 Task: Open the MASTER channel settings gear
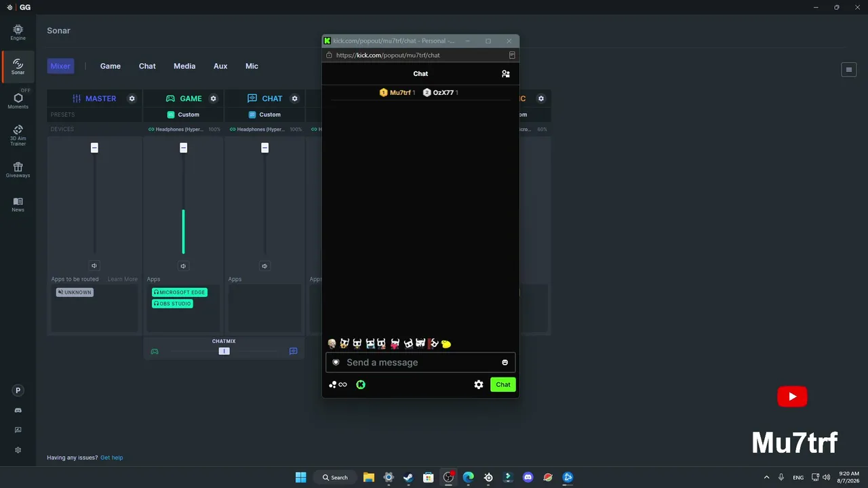point(132,98)
